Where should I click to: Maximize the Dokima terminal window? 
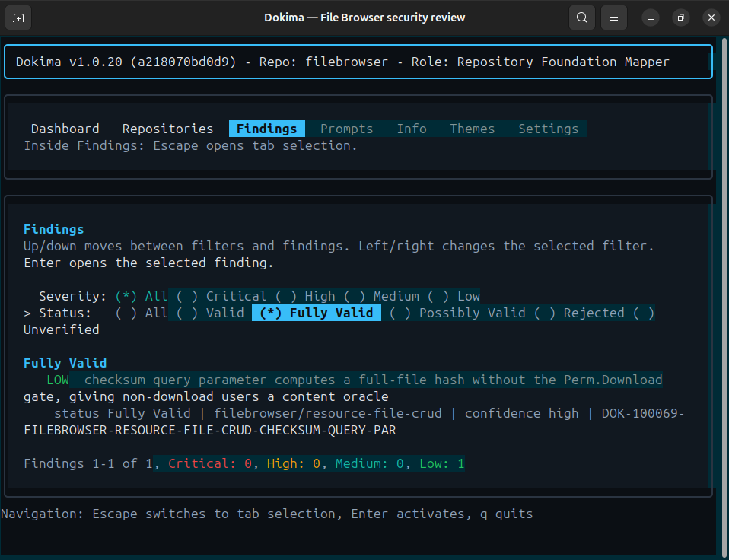click(x=680, y=17)
